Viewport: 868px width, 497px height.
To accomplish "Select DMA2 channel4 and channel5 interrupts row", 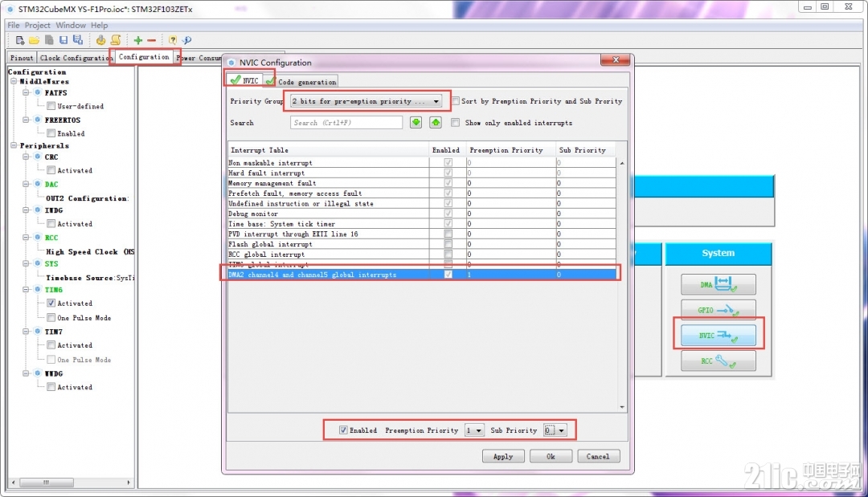I will (x=423, y=275).
